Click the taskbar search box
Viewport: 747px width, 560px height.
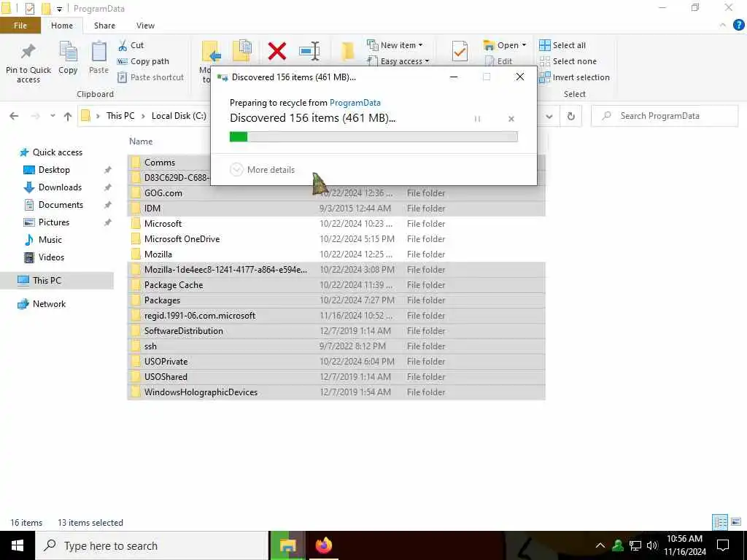tap(152, 545)
